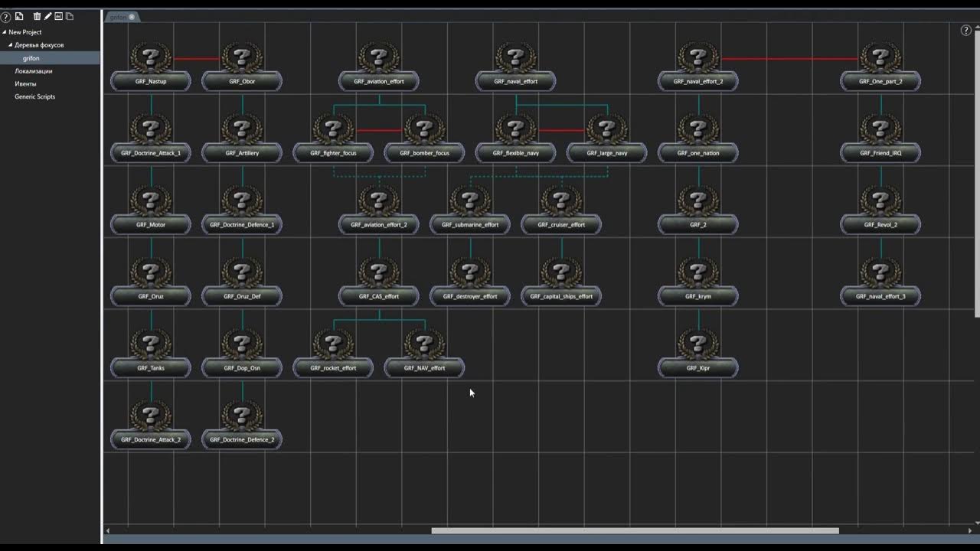Select the GRF_Doctrine_Attack_1 focus node
Image resolution: width=980 pixels, height=551 pixels.
[x=151, y=139]
